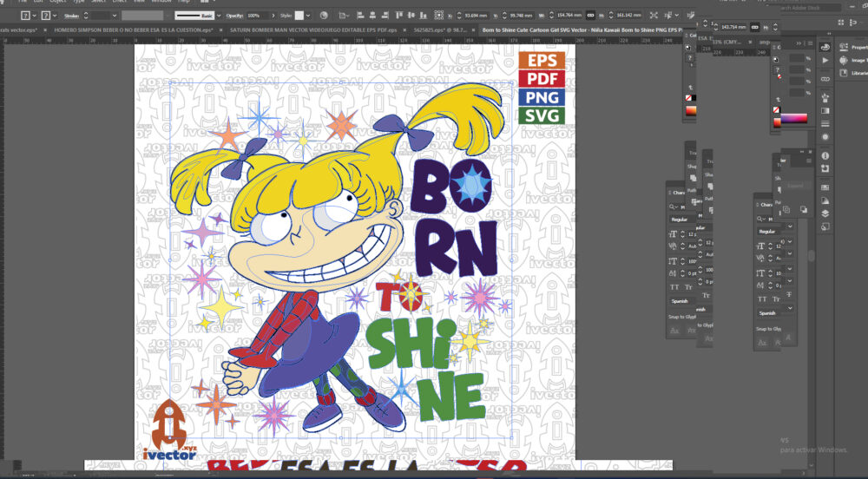Toggle Strikethrough in rightmost Character panel
This screenshot has height=479, width=868.
pyautogui.click(x=789, y=295)
